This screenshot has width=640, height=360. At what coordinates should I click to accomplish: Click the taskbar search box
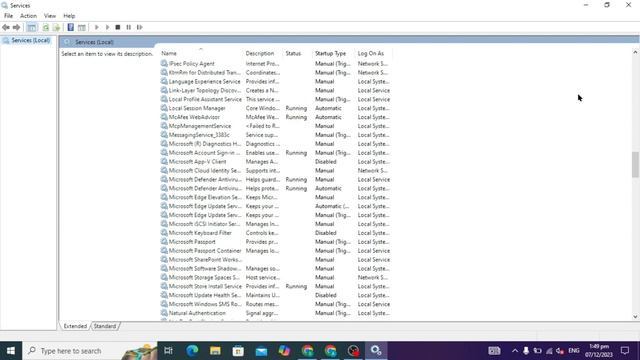tap(90, 351)
